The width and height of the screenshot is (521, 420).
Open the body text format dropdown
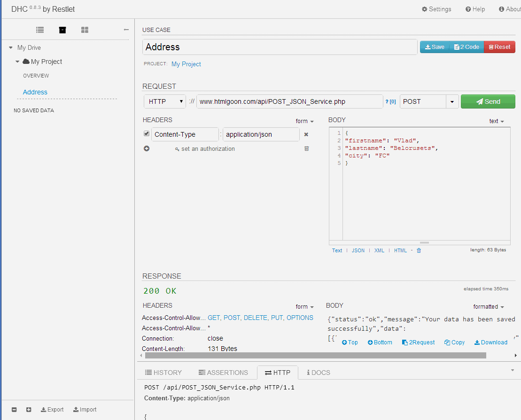click(497, 121)
